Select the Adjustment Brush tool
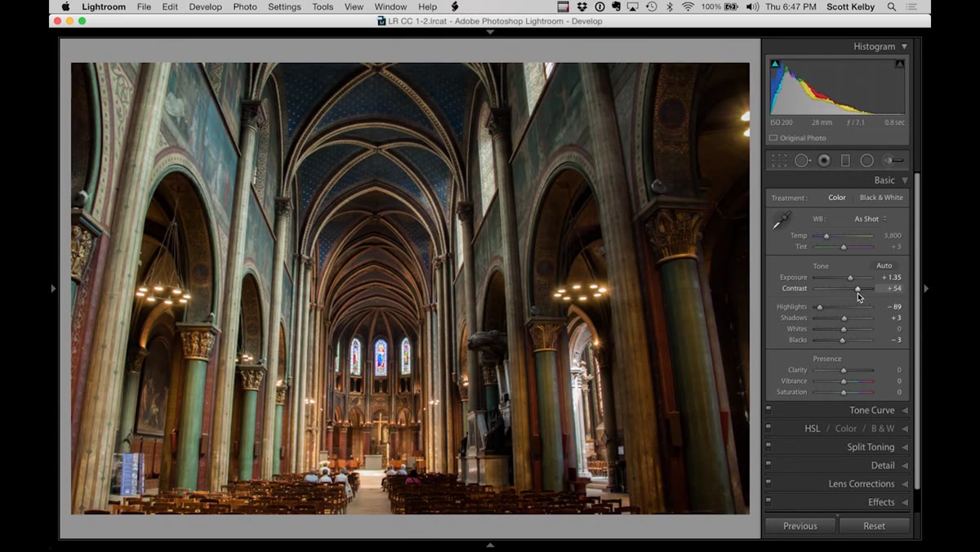The width and height of the screenshot is (980, 552). pyautogui.click(x=894, y=161)
